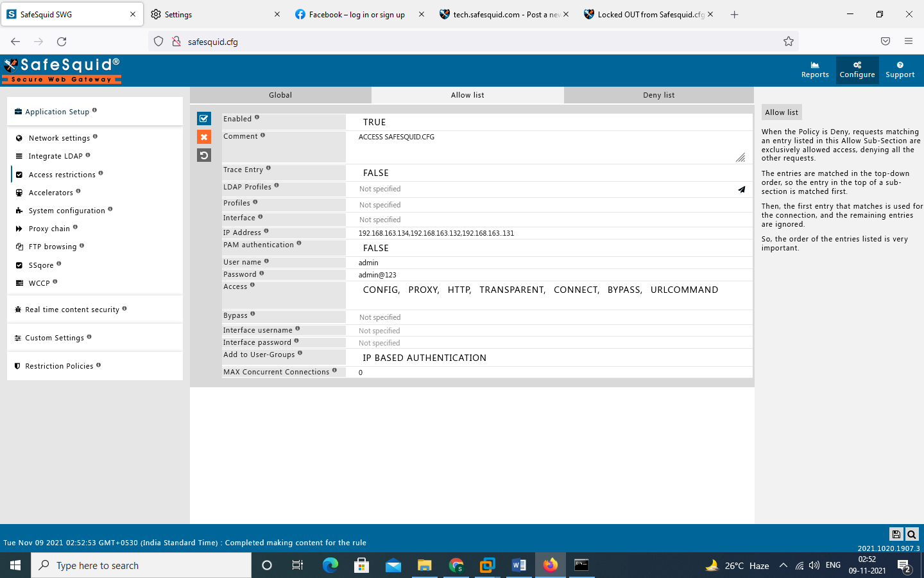The width and height of the screenshot is (924, 578).
Task: Open Word from the taskbar
Action: point(519,565)
